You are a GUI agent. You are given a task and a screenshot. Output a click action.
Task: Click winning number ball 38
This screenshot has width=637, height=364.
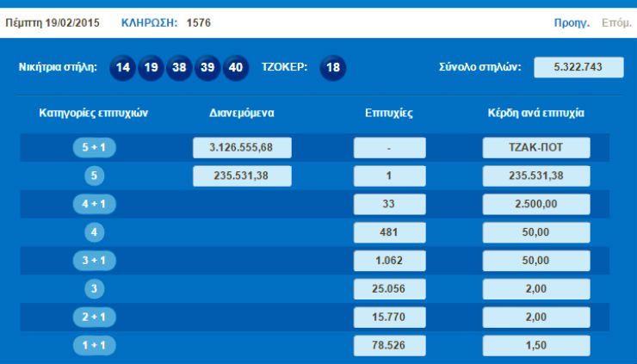click(179, 68)
